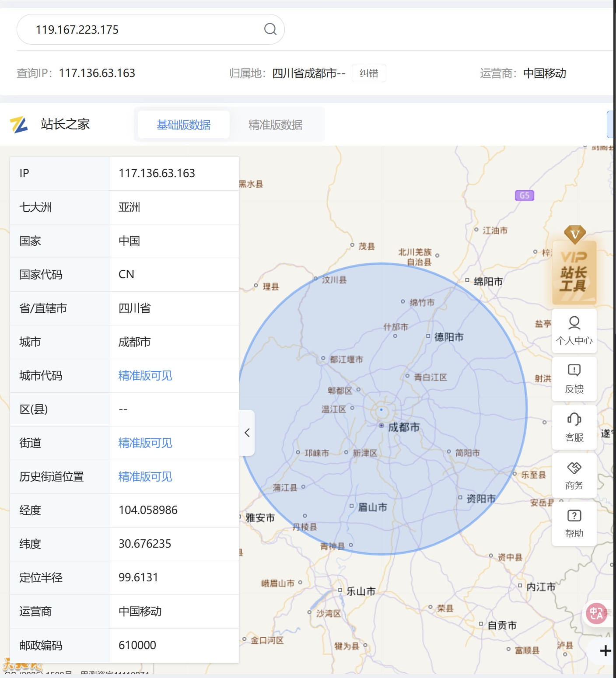Click 都江堰市 label on map

click(346, 360)
